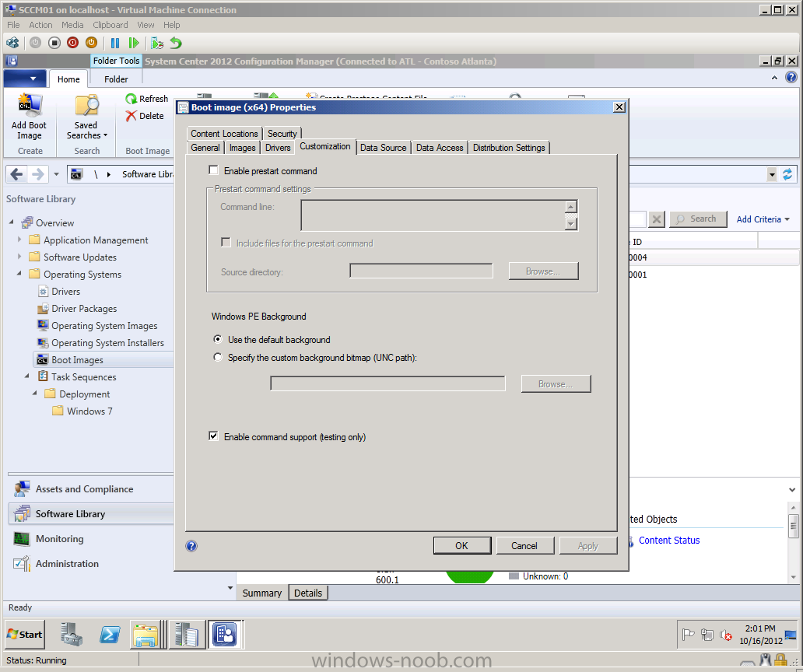The width and height of the screenshot is (803, 672).
Task: Enable the prestart command checkbox
Action: pyautogui.click(x=213, y=170)
